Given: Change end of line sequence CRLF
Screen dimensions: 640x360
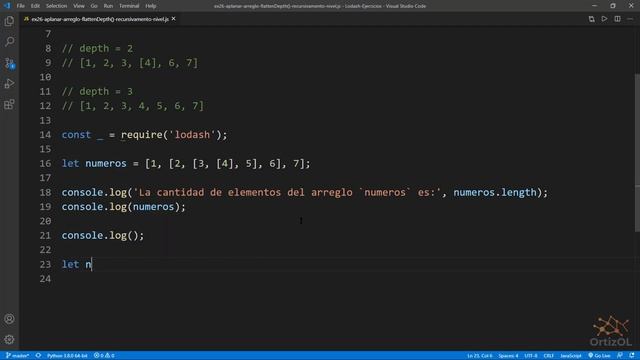Looking at the screenshot, I should pos(549,356).
